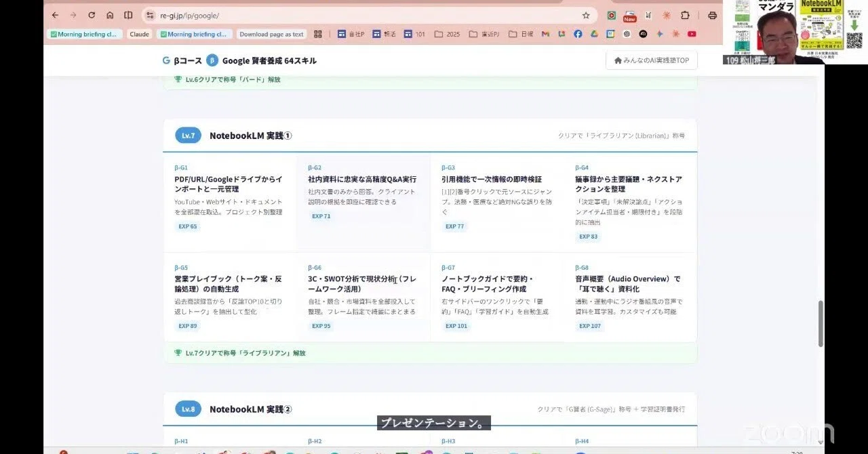Click the EXP 65 tag
This screenshot has width=868, height=454.
[188, 226]
